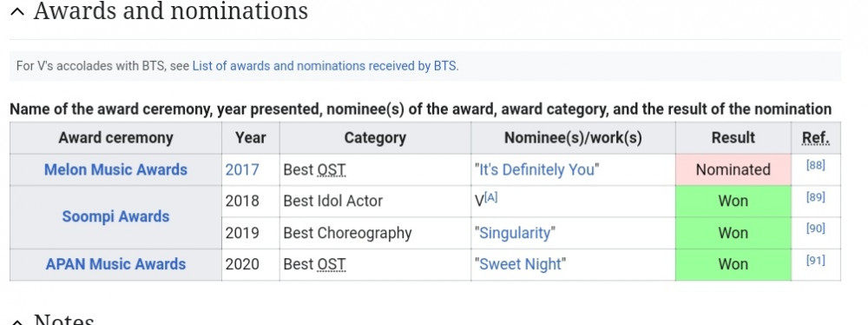Open reference 89 citation
Viewport: 868px width, 325px height.
tap(815, 197)
